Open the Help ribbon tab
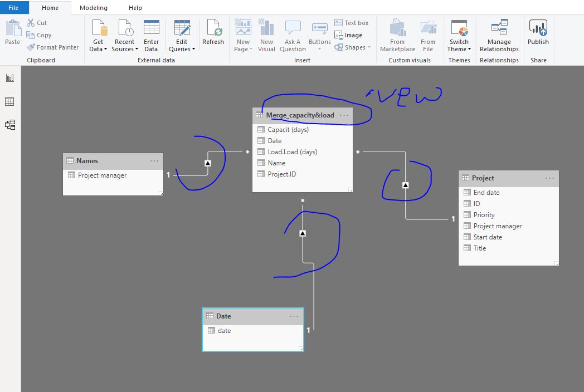This screenshot has height=392, width=584. [135, 8]
